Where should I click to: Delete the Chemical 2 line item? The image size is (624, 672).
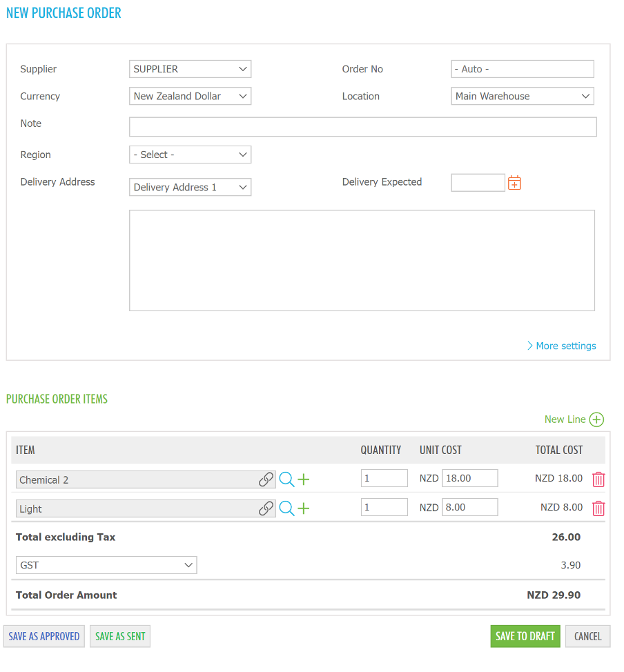coord(598,480)
